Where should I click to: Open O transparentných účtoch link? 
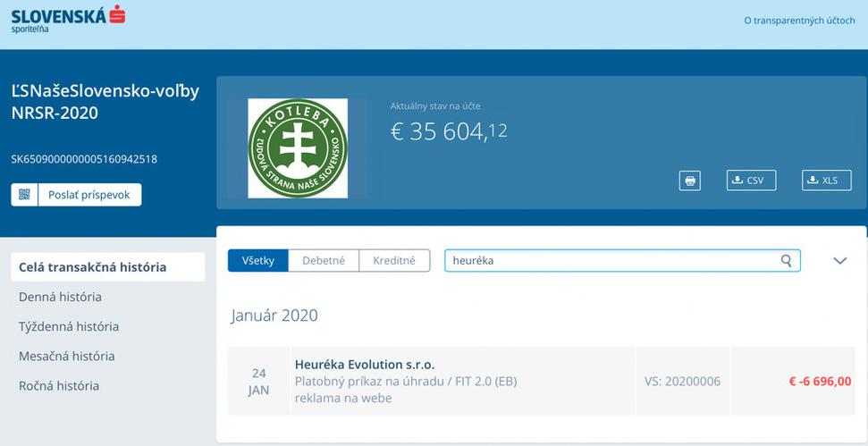click(x=799, y=21)
